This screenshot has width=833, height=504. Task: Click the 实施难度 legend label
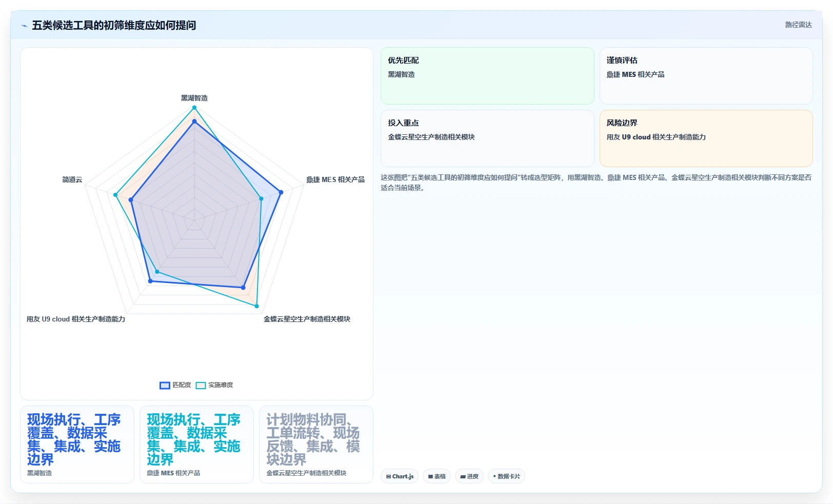click(221, 385)
